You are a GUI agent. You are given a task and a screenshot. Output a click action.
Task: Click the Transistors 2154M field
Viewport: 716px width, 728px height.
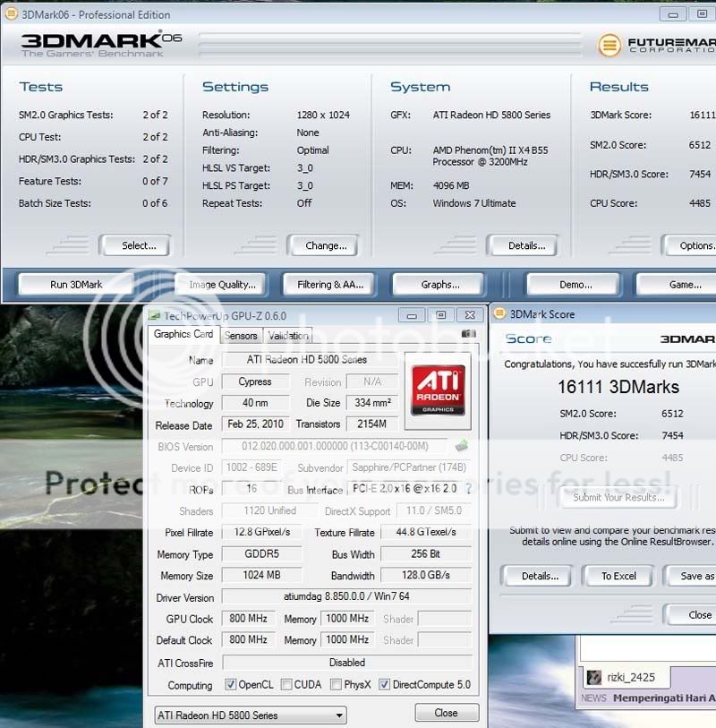372,424
